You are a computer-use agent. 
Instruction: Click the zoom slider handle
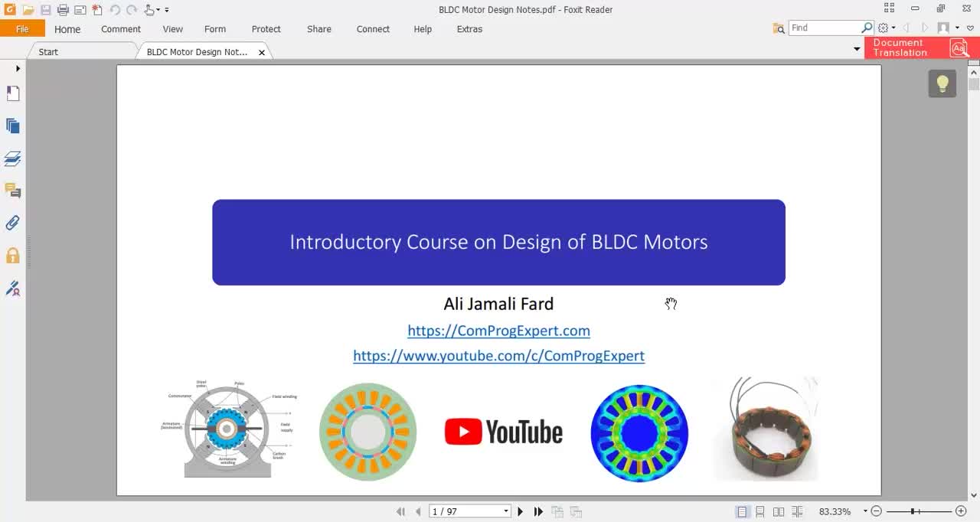click(x=913, y=511)
